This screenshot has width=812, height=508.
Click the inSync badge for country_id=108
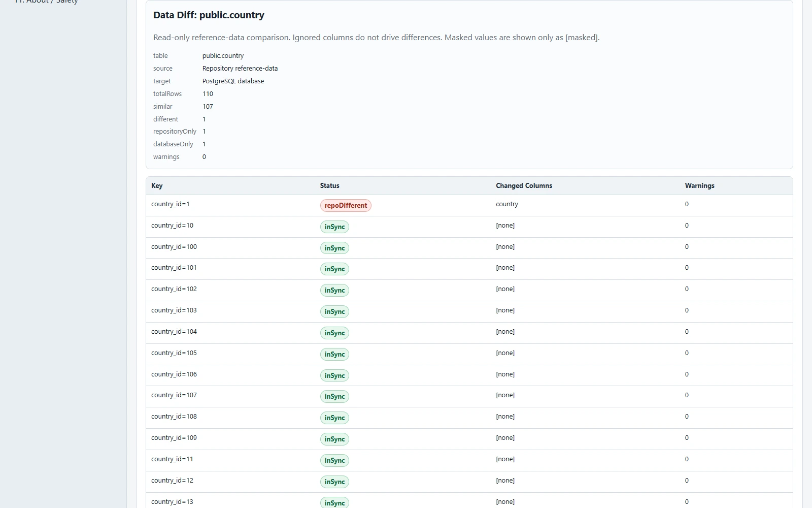tap(334, 418)
